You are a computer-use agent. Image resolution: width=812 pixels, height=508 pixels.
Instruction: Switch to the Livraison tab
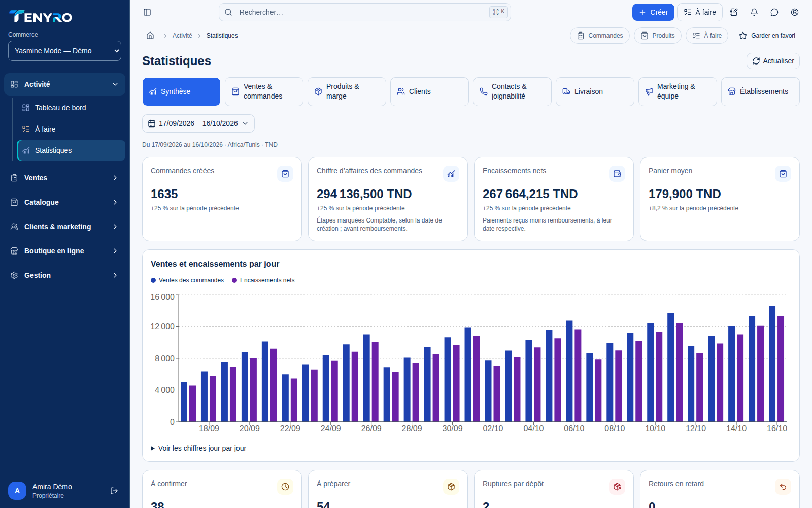595,91
